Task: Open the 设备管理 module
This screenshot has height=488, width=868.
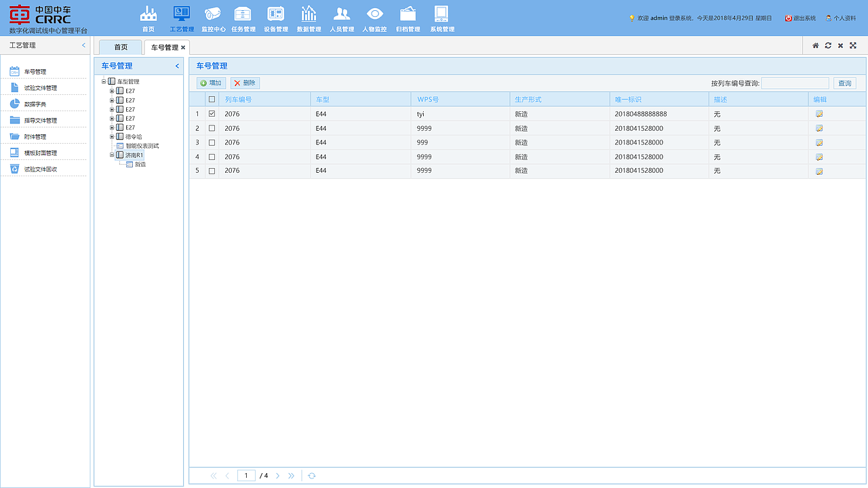Action: click(x=276, y=19)
